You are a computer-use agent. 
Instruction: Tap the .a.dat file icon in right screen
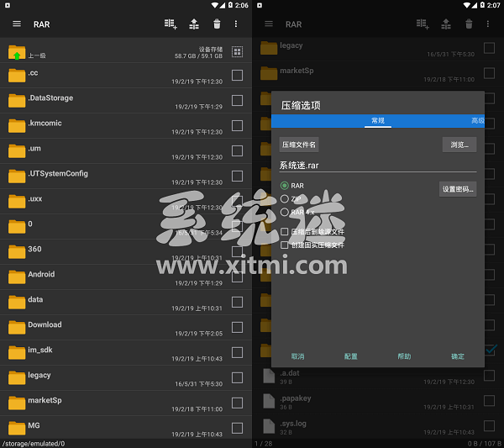pos(269,376)
